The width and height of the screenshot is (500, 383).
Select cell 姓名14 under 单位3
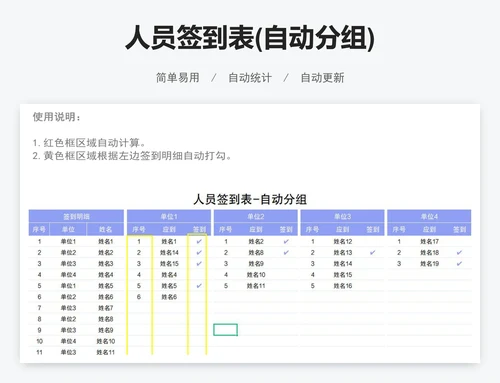point(343,263)
